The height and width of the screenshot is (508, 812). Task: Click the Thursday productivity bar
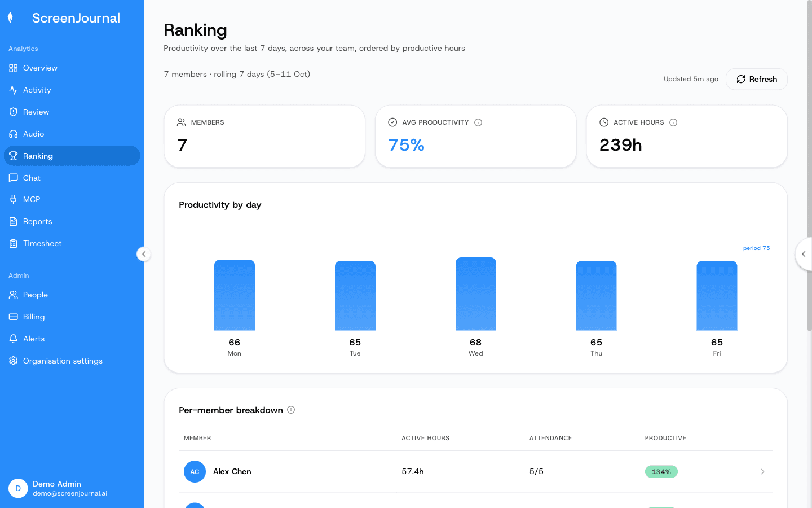pyautogui.click(x=597, y=296)
